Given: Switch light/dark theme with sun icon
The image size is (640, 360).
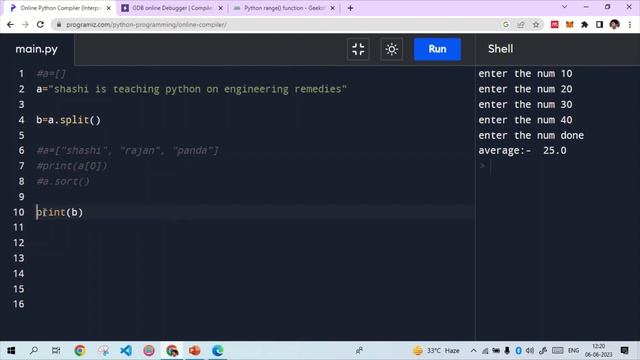Looking at the screenshot, I should [391, 49].
